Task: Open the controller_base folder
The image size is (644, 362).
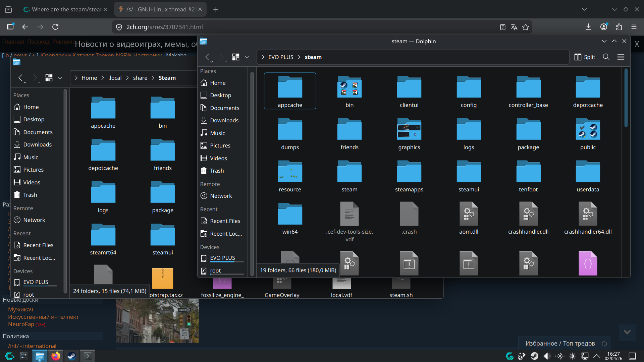Action: coord(528,91)
